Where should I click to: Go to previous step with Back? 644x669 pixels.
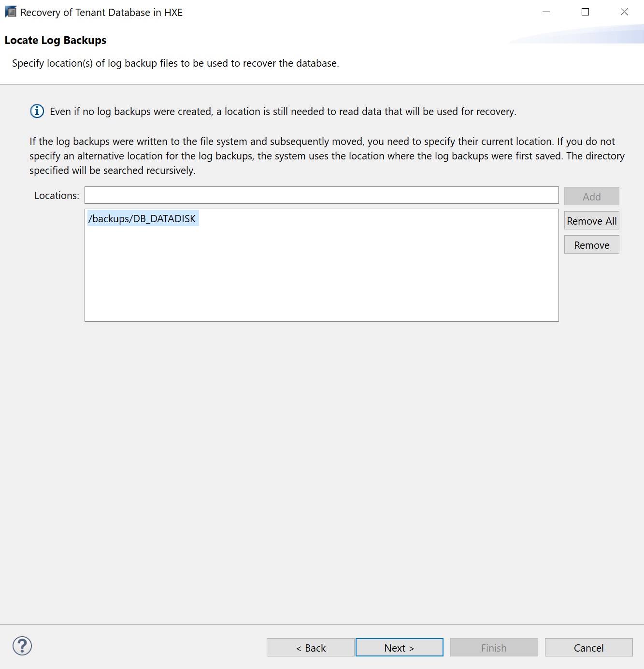[x=311, y=648]
